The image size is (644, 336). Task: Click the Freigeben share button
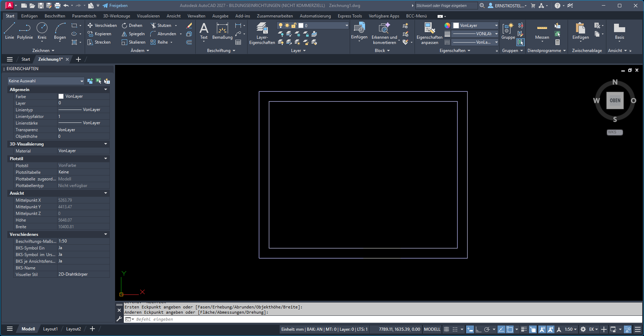tap(115, 6)
